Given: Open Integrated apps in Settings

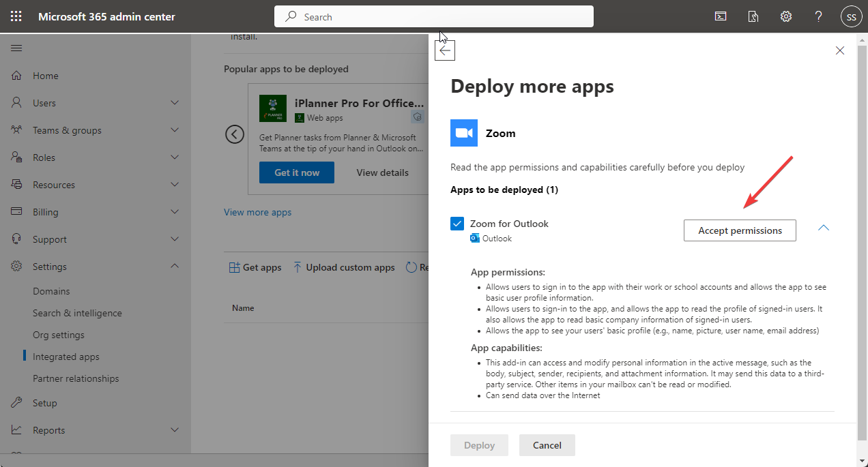Looking at the screenshot, I should (x=66, y=357).
